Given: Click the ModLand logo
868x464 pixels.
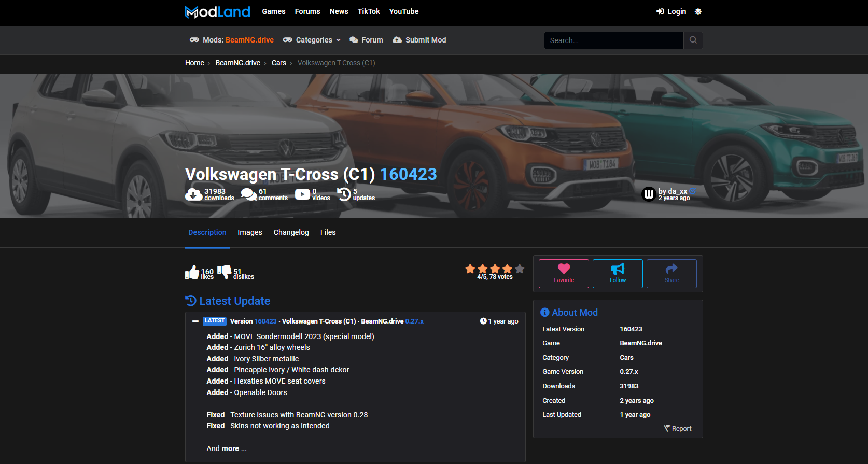Looking at the screenshot, I should click(218, 11).
